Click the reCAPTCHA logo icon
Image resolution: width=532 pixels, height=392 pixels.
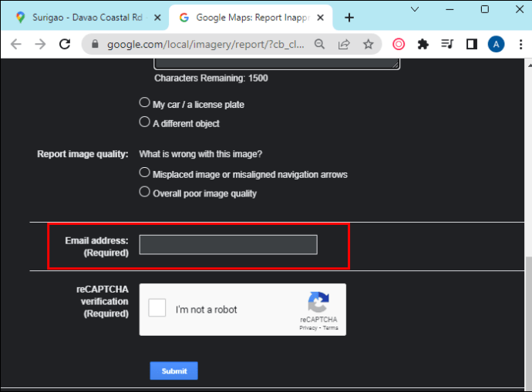click(318, 302)
